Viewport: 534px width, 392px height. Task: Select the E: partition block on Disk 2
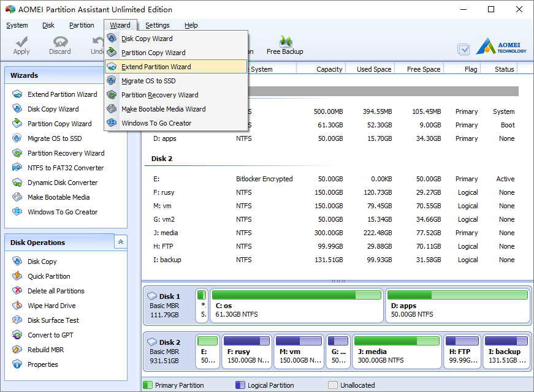[207, 352]
